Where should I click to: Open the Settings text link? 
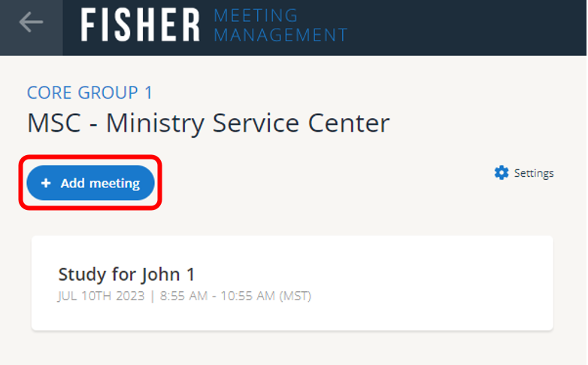click(x=534, y=173)
